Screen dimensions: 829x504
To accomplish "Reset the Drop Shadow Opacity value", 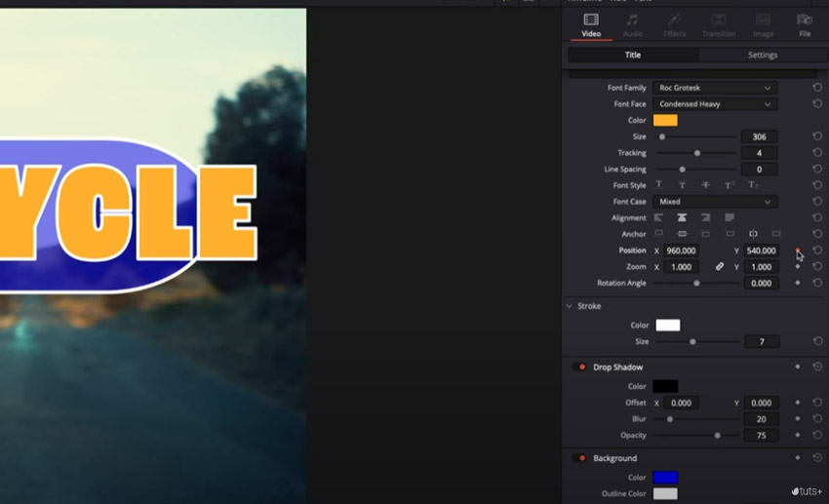I will (817, 435).
